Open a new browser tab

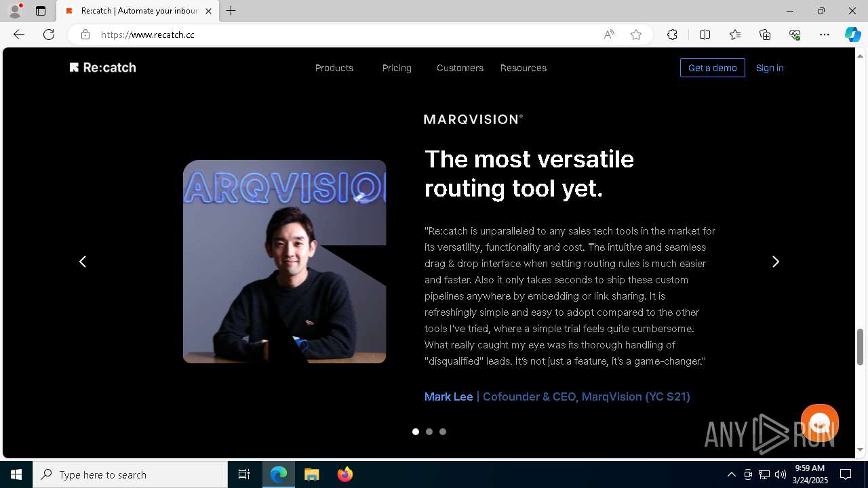pos(231,11)
